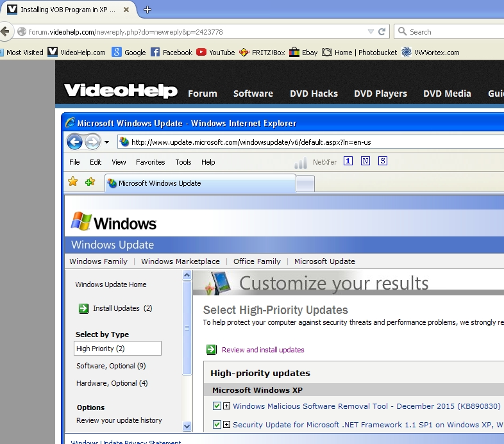Open the Software section of VideoHelp
The width and height of the screenshot is (504, 444).
253,94
